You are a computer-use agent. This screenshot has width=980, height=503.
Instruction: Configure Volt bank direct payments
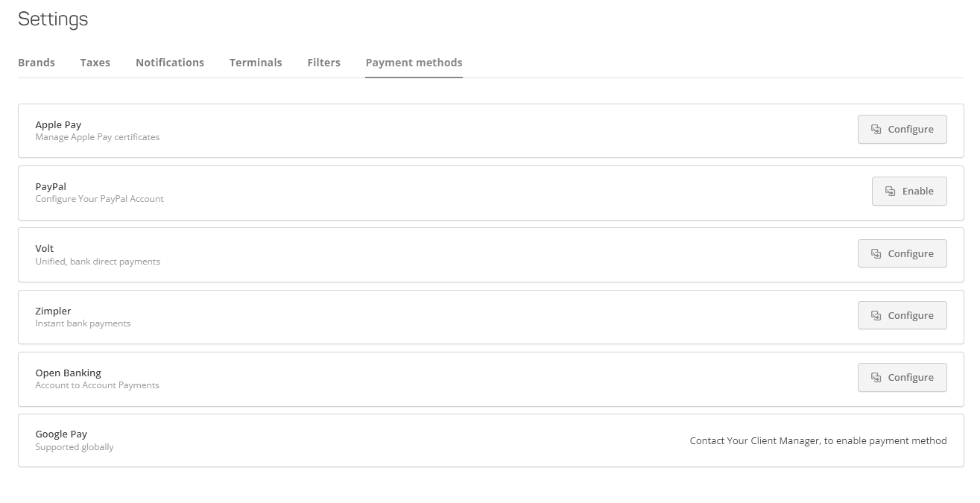click(902, 253)
